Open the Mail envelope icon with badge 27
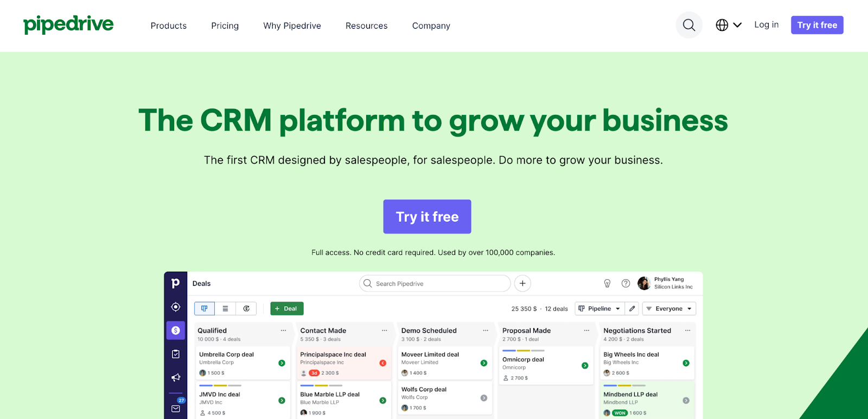 (176, 408)
